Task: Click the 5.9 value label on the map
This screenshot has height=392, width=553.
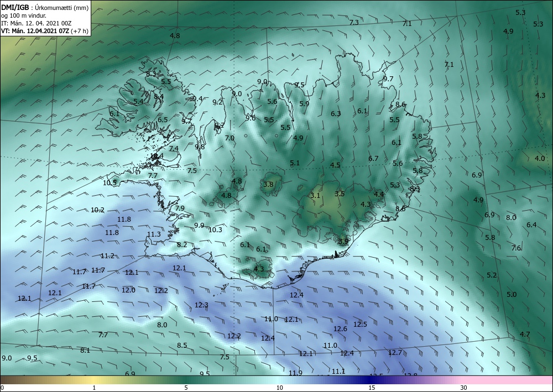Action: pyautogui.click(x=304, y=103)
